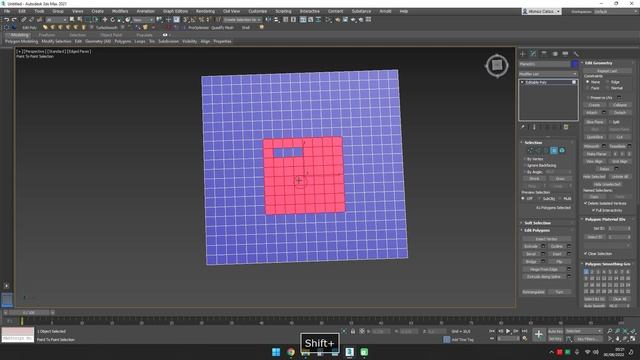Enable Ignore Backfacing checkbox
The height and width of the screenshot is (360, 640).
[525, 165]
